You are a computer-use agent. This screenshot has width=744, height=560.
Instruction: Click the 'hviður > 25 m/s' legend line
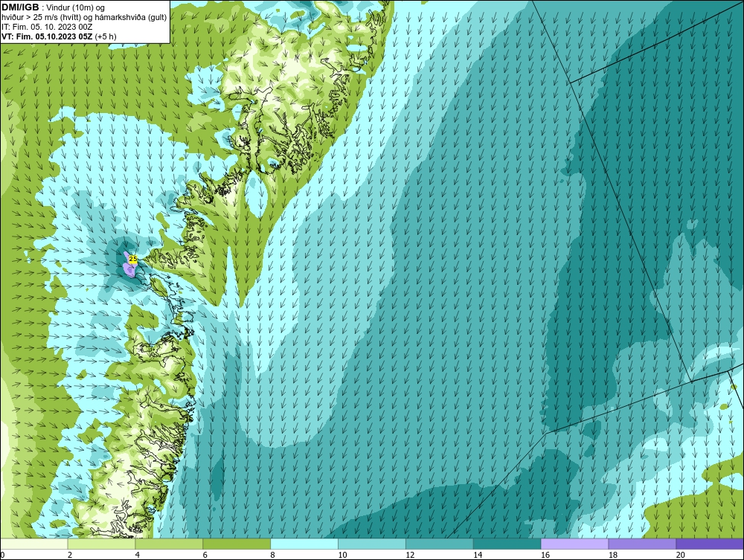[85, 17]
